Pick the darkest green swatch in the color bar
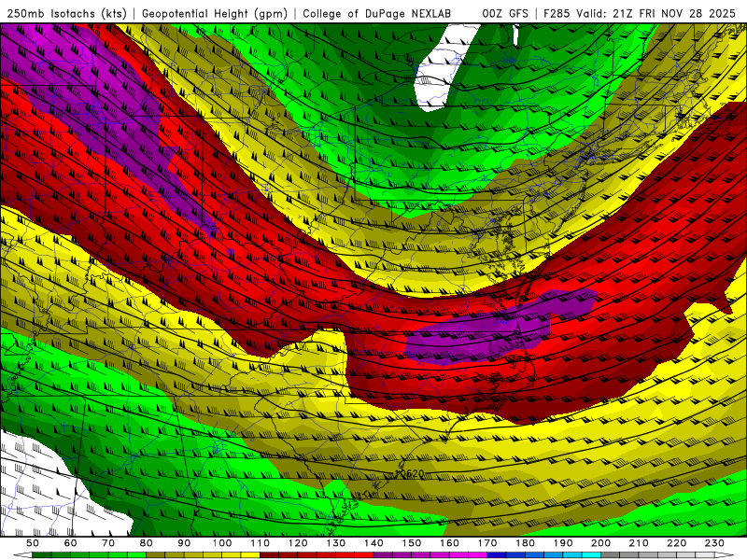747x560 pixels. tap(42, 554)
